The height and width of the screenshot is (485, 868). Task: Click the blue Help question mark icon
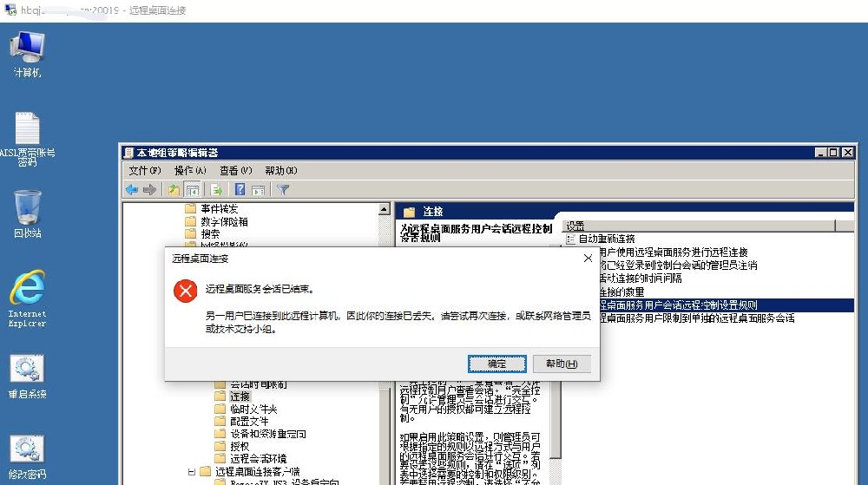(x=240, y=190)
